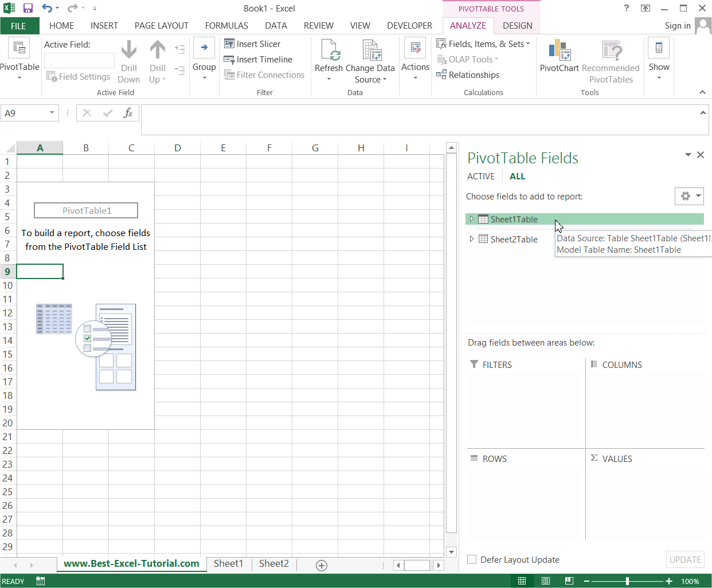
Task: Open the field list Tools gear dropdown
Action: [689, 196]
